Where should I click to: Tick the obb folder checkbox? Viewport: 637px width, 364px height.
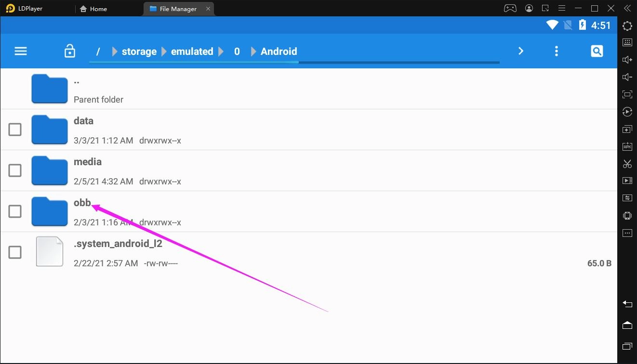(x=15, y=211)
